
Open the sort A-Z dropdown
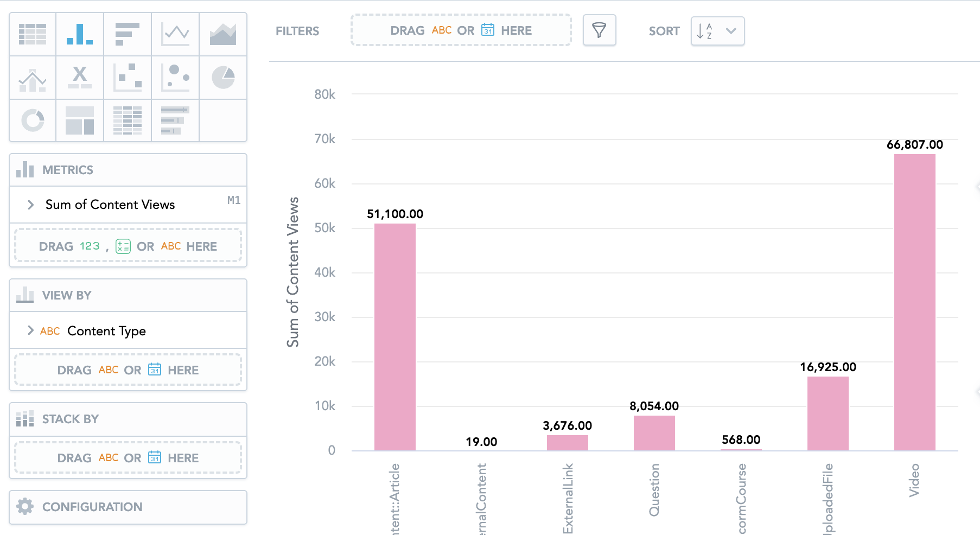click(717, 31)
